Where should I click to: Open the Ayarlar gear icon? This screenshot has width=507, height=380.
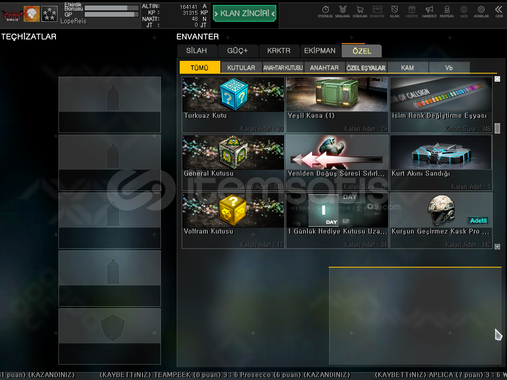(x=481, y=11)
